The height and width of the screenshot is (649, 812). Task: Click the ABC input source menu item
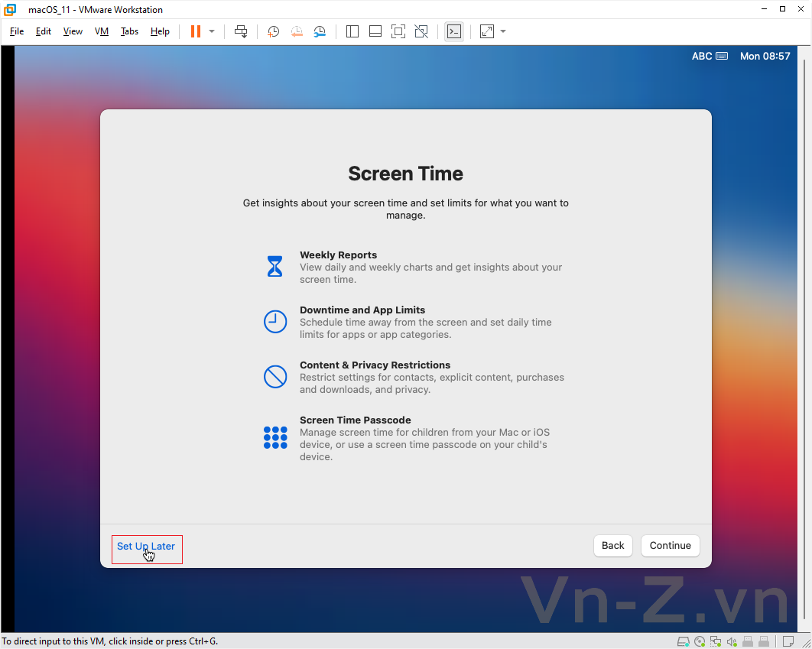(710, 56)
